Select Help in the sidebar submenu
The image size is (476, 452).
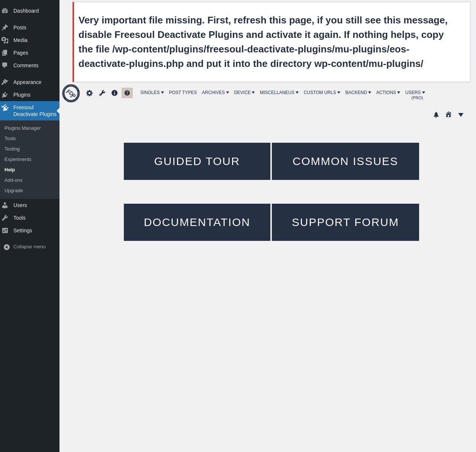[x=10, y=170]
